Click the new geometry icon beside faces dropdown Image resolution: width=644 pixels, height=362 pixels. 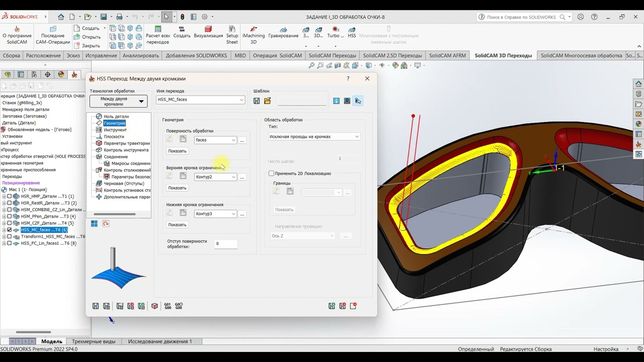point(183,140)
